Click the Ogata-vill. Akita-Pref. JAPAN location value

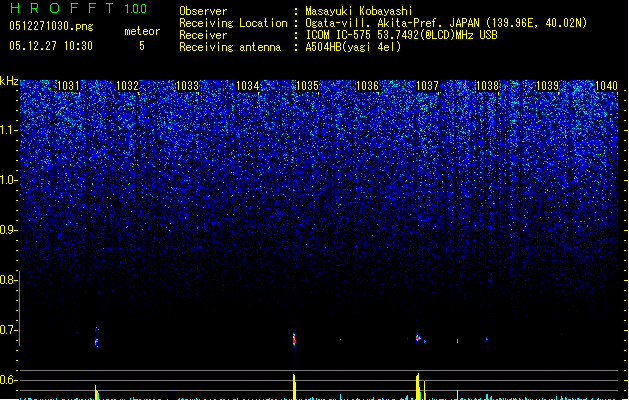pos(446,23)
